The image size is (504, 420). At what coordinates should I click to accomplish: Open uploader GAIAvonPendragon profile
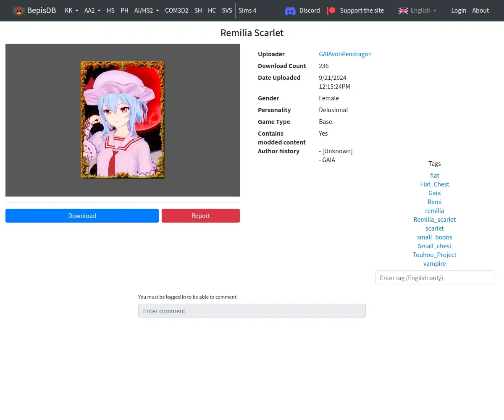pos(345,54)
